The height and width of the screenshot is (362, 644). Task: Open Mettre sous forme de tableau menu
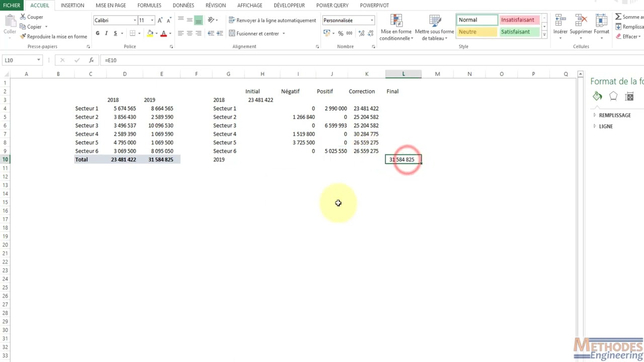tap(434, 28)
